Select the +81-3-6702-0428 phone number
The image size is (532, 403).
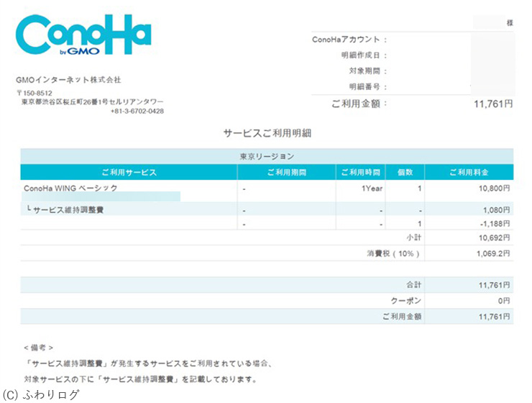coord(137,112)
